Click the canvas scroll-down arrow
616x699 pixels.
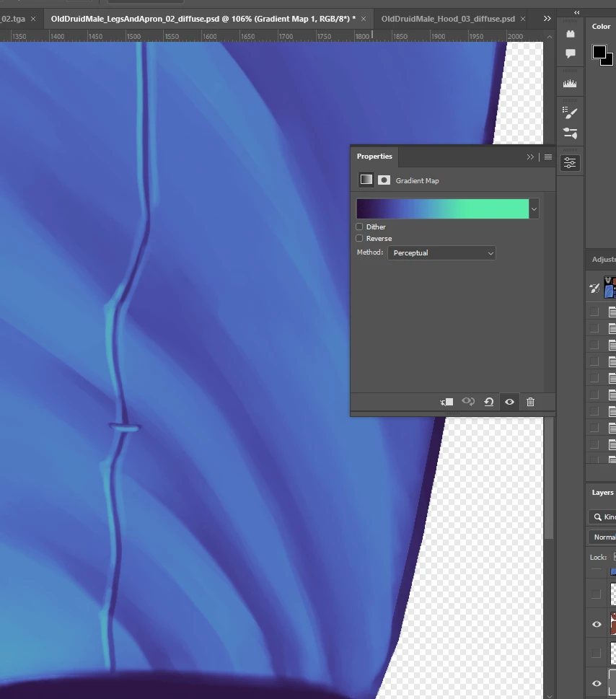[x=549, y=695]
